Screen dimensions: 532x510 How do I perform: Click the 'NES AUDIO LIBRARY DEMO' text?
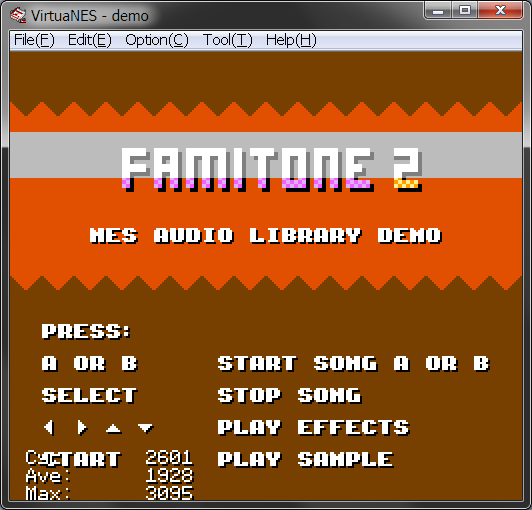266,235
